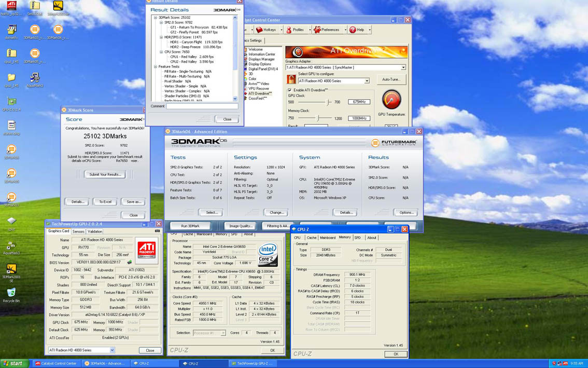
Task: Collapse the CPU Score tree node
Action: [x=161, y=52]
